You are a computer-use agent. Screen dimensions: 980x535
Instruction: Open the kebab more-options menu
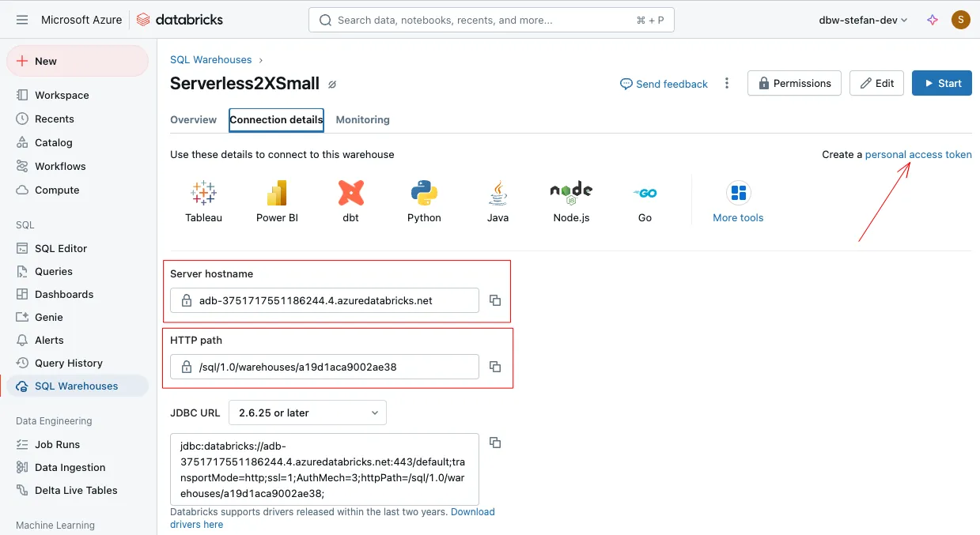coord(727,84)
